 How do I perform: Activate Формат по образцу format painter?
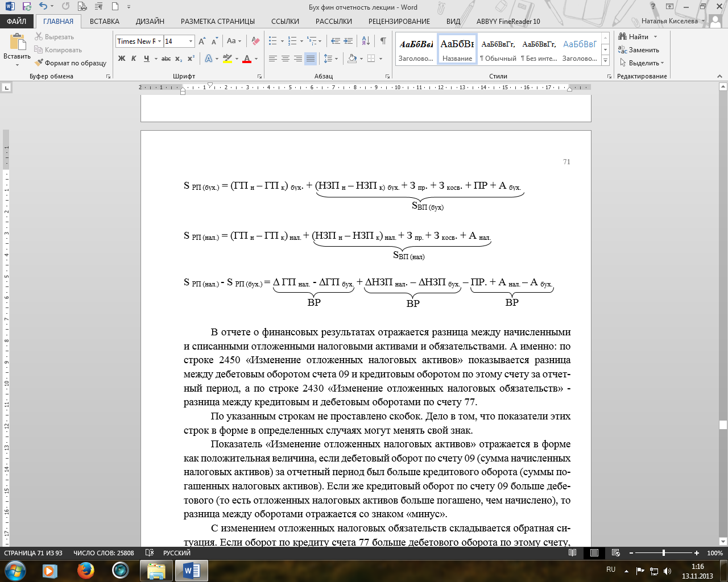tap(71, 63)
